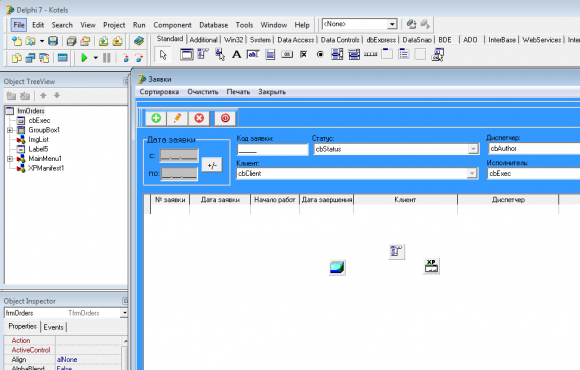Switch to Additional palette tab
580x370 pixels.
[203, 40]
